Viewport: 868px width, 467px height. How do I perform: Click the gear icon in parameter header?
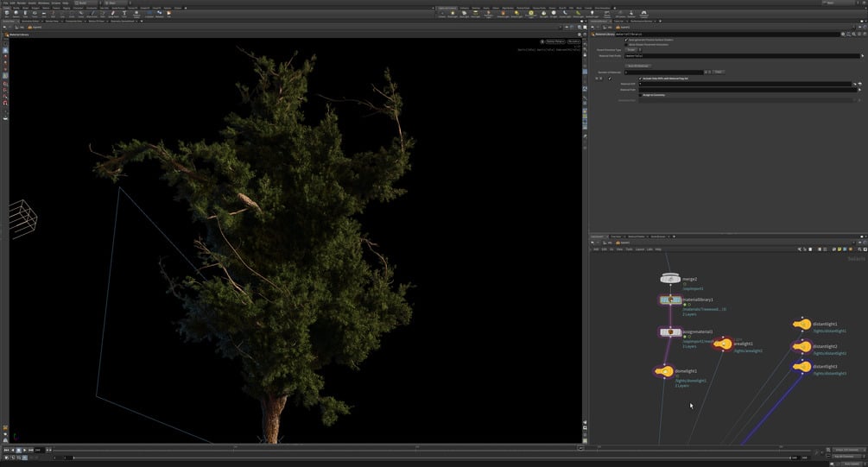click(844, 35)
